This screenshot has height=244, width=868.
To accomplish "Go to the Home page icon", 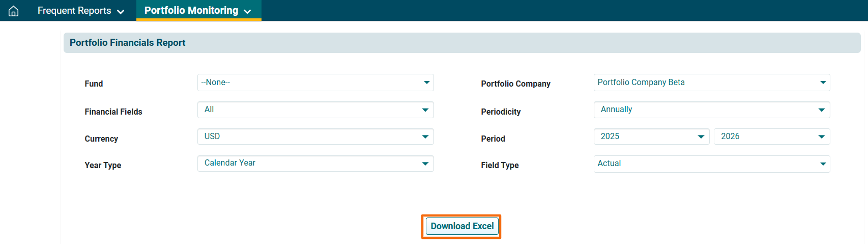I will pyautogui.click(x=14, y=11).
